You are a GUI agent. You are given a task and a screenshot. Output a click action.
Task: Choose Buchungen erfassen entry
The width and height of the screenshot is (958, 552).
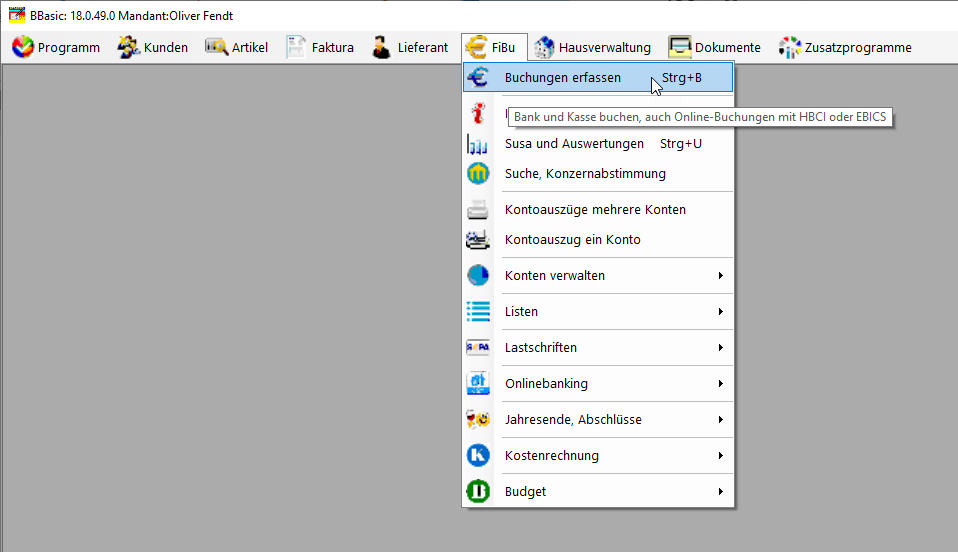[598, 78]
